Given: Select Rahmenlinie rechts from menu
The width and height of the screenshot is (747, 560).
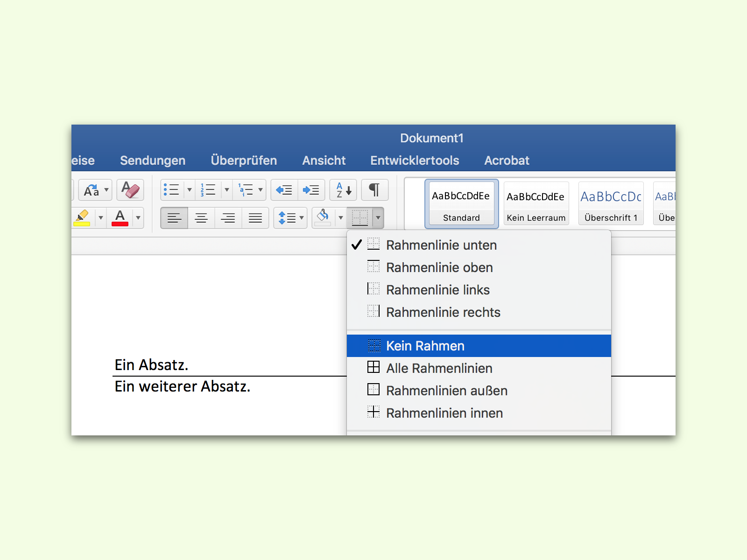Looking at the screenshot, I should click(479, 312).
